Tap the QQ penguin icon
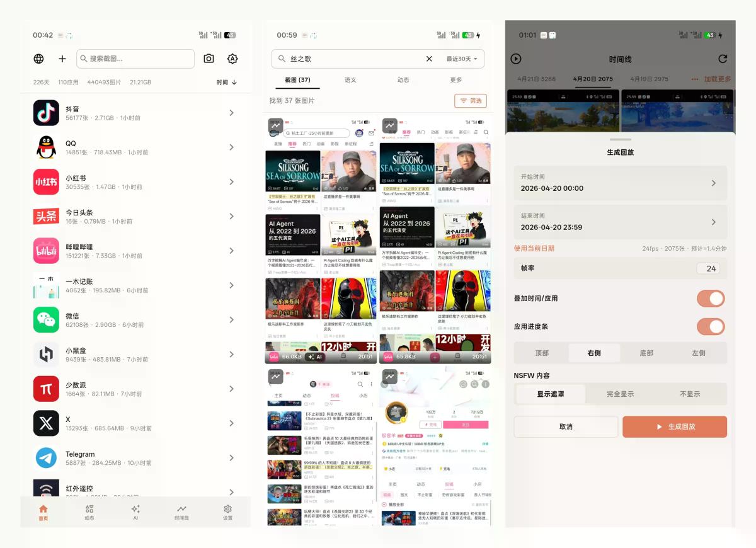 pyautogui.click(x=46, y=147)
